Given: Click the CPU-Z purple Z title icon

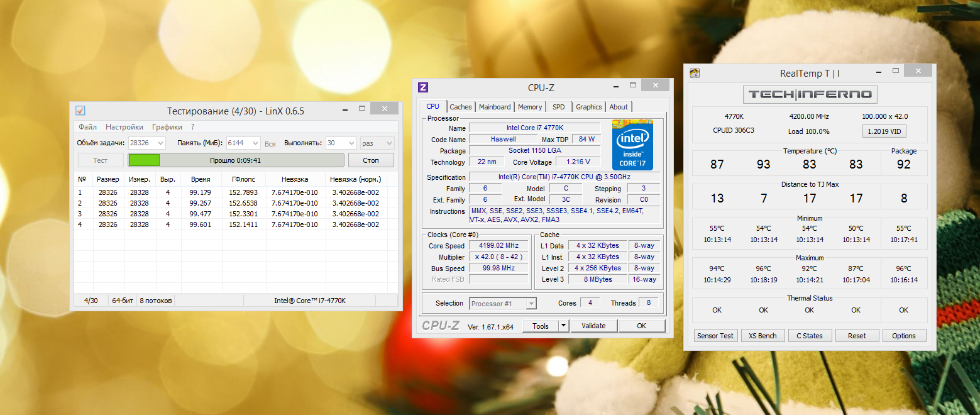Looking at the screenshot, I should tap(423, 87).
